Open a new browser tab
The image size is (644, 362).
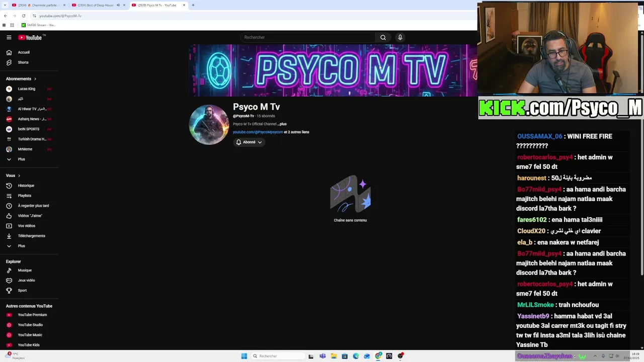pyautogui.click(x=193, y=5)
